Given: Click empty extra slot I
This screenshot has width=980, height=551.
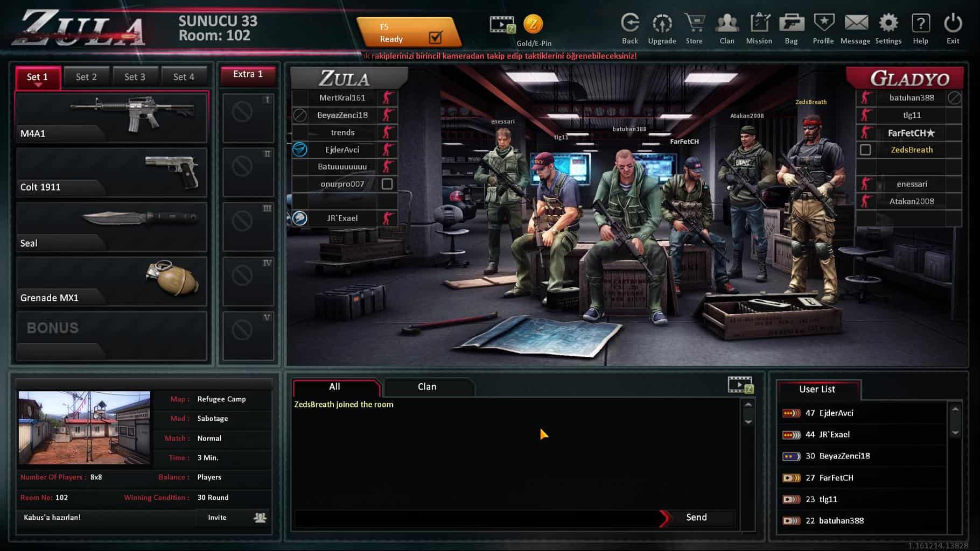Looking at the screenshot, I should (248, 118).
